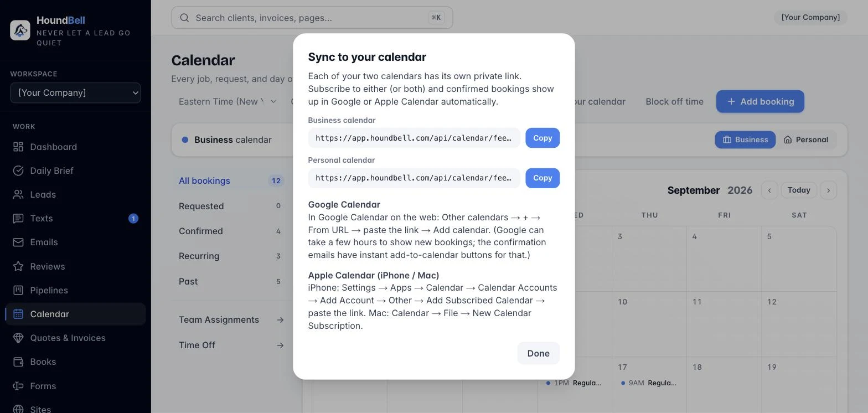Open the 1PM Regular booking event

574,383
